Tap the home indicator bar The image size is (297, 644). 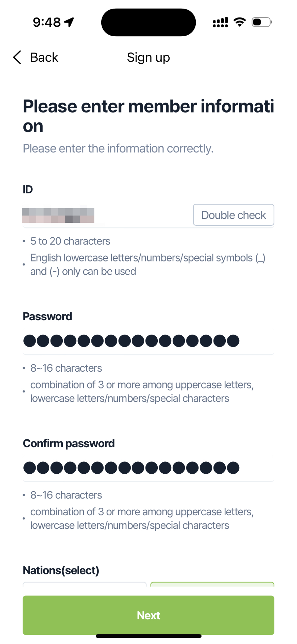[148, 636]
